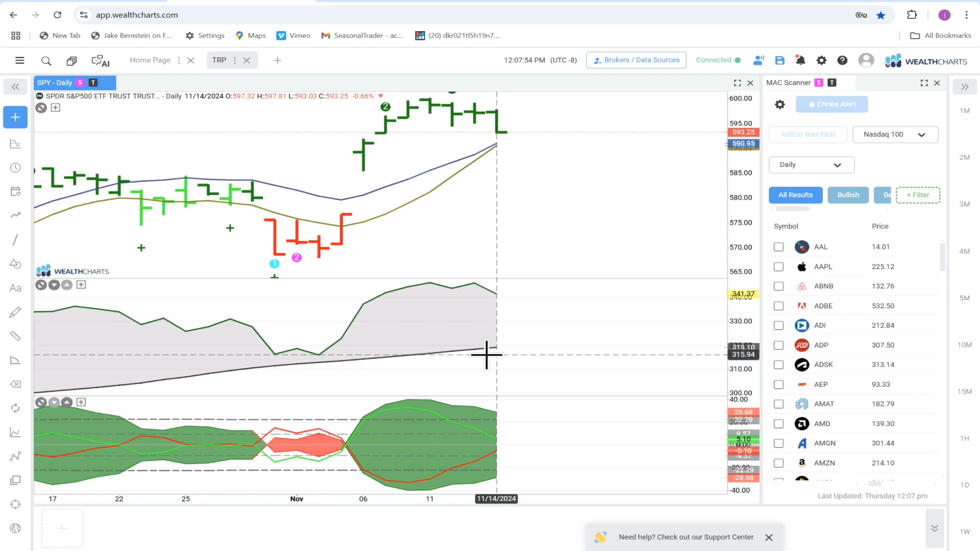Collapse the left sidebar with double chevron
980x551 pixels.
coord(15,87)
